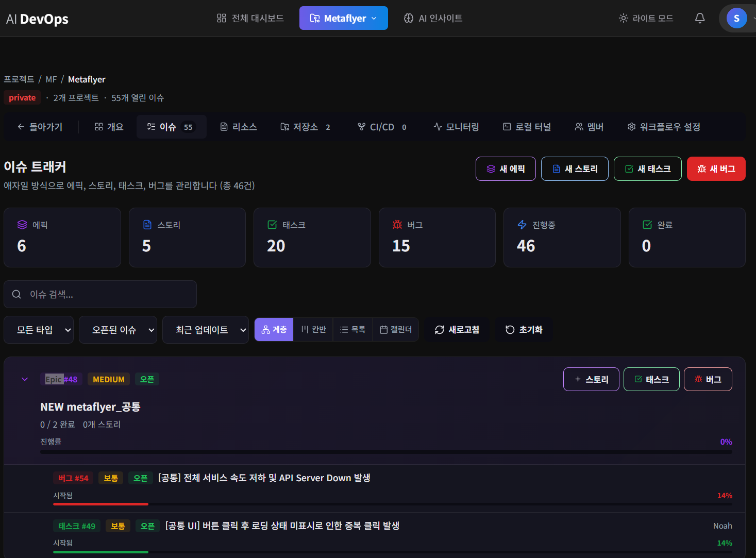Open the NEW metaflyer_공통 epic title

[90, 407]
